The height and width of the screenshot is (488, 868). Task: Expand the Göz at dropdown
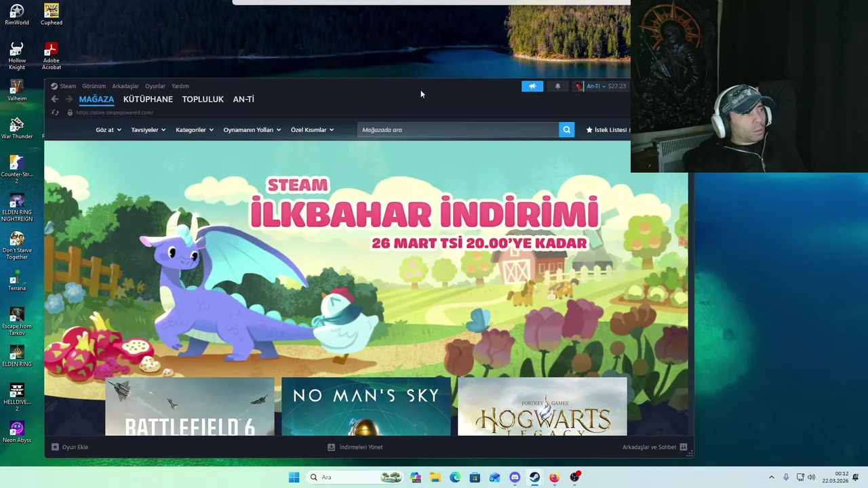pyautogui.click(x=108, y=129)
